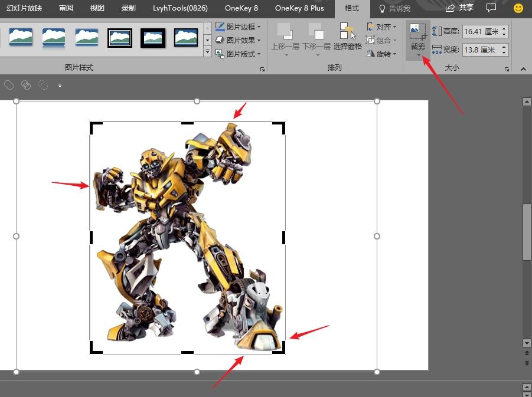Decrease height with the down spinner

[504, 35]
